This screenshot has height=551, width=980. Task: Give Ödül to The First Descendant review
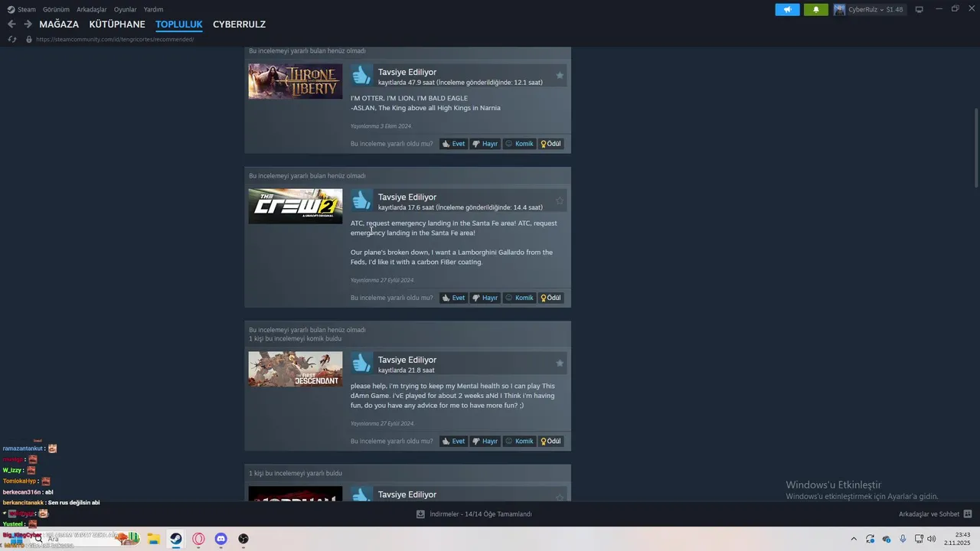(x=551, y=441)
